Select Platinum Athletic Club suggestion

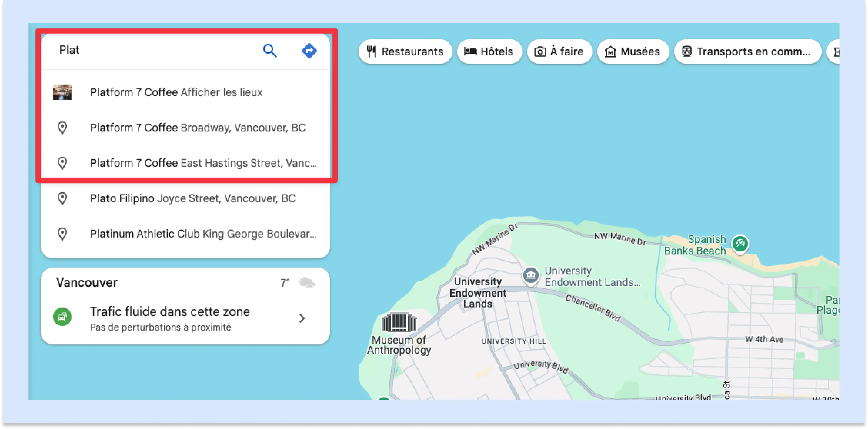[185, 234]
